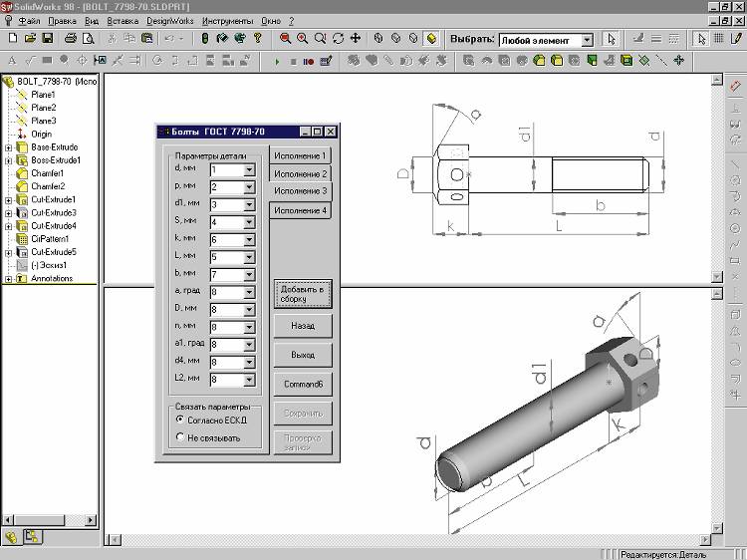Click the Shell feature icon
Viewport: 747px width, 560px height.
(x=626, y=61)
